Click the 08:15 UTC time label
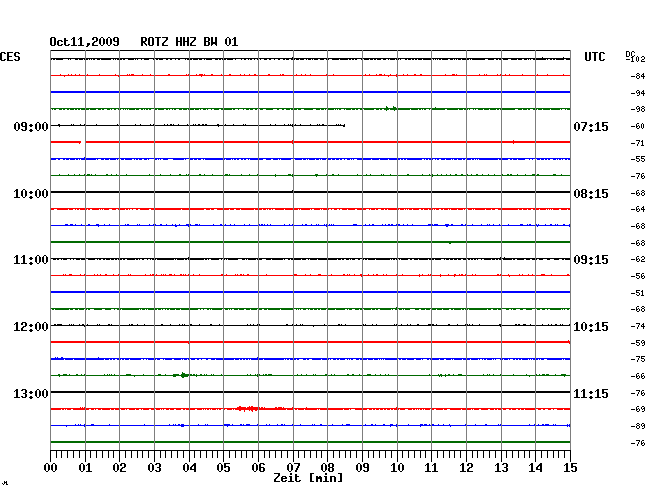Screen dimensions: 650x494 click(x=591, y=194)
